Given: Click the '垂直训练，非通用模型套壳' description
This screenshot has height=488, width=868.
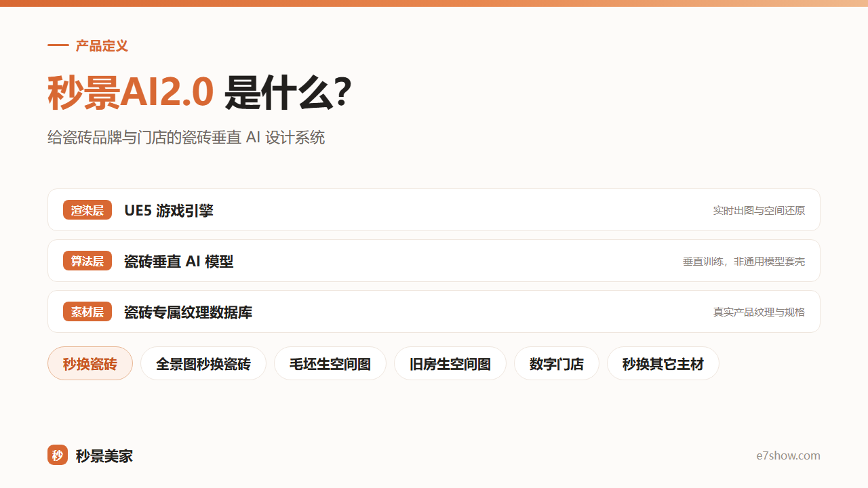Looking at the screenshot, I should 744,261.
